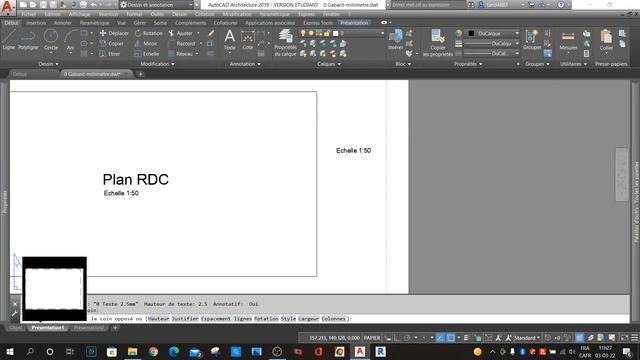Viewport: 640px width, 360px height.
Task: Click the Etirer stretch tool
Action: [x=110, y=53]
